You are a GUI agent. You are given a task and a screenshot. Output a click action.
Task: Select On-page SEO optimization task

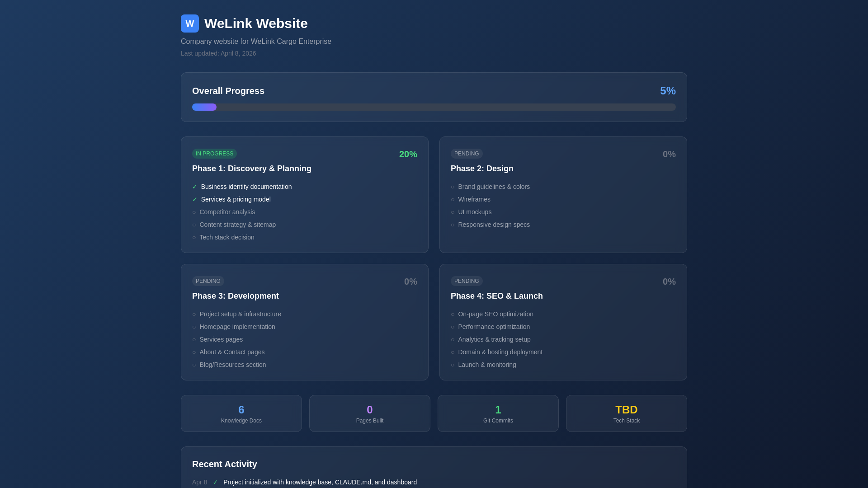pyautogui.click(x=495, y=314)
